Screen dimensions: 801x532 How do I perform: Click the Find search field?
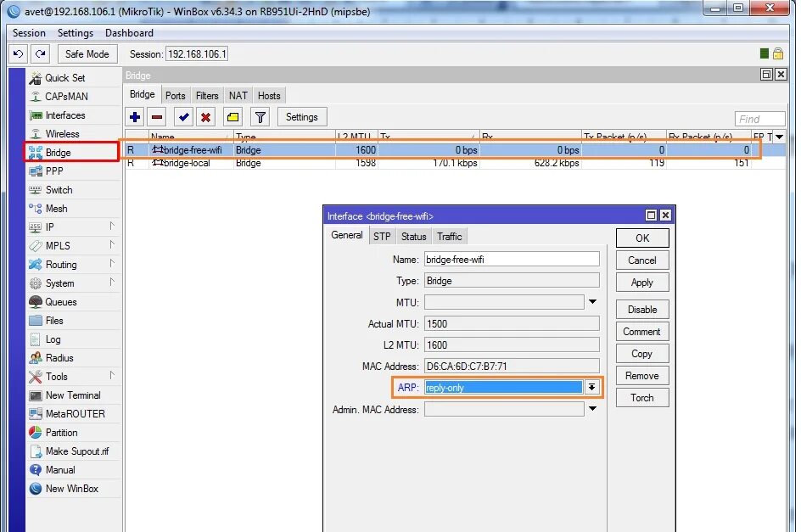[x=759, y=119]
